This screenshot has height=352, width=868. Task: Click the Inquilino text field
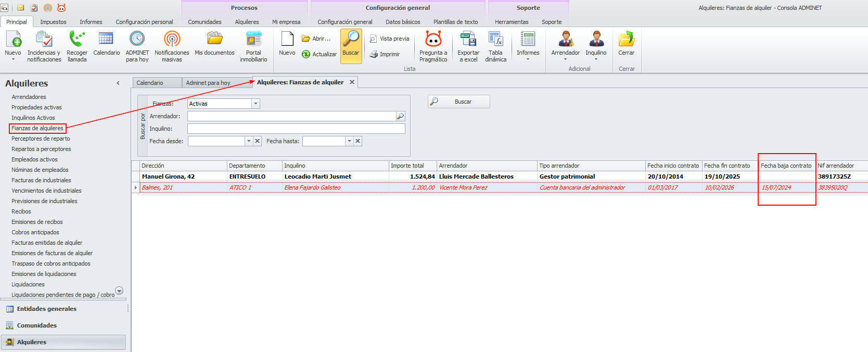296,129
